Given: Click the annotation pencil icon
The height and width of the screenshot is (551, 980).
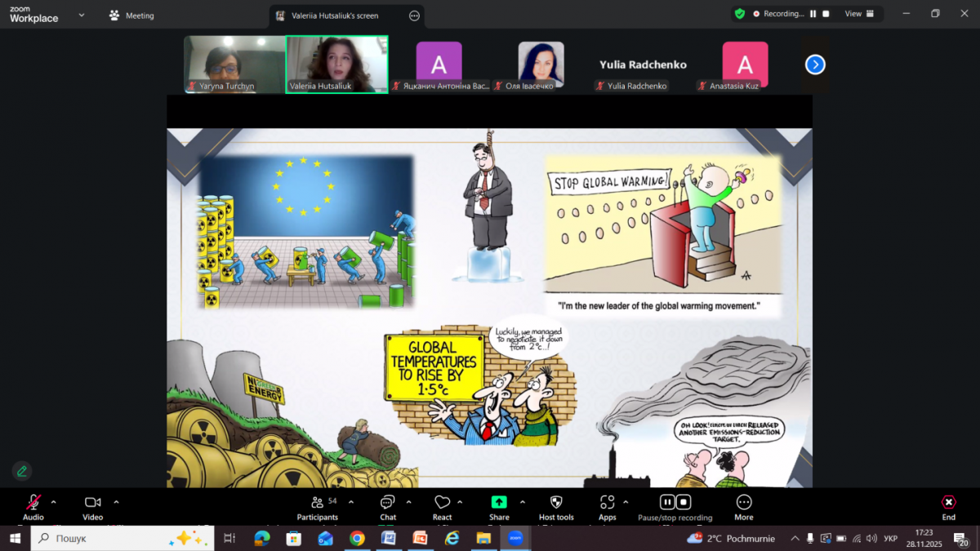Looking at the screenshot, I should tap(22, 471).
